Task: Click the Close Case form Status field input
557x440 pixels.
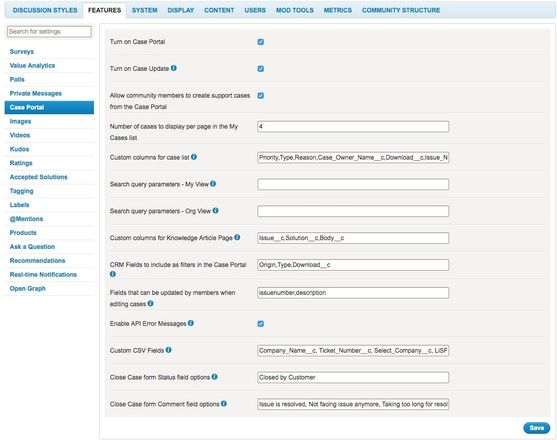Action: pos(353,377)
